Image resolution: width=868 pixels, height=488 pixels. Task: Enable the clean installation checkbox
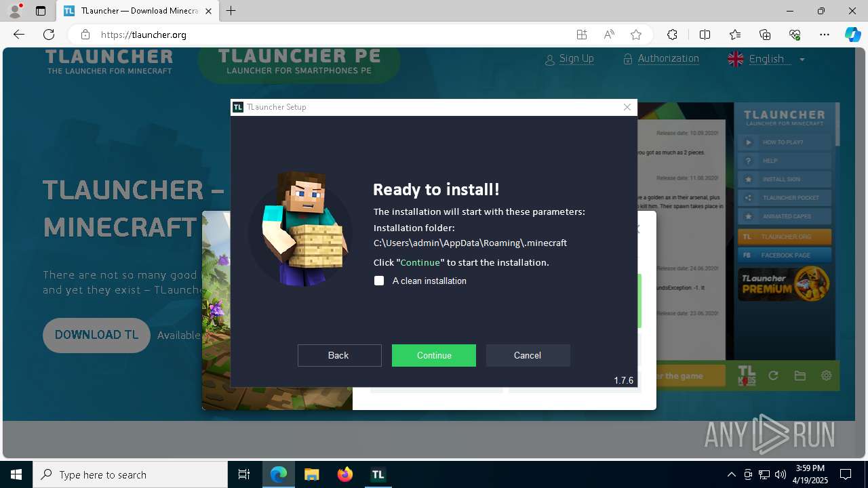point(379,281)
